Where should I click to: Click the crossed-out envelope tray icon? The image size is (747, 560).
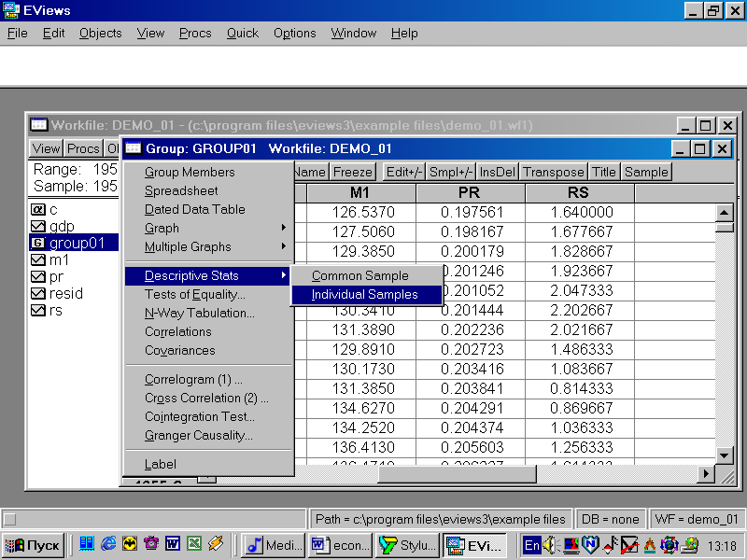[629, 545]
